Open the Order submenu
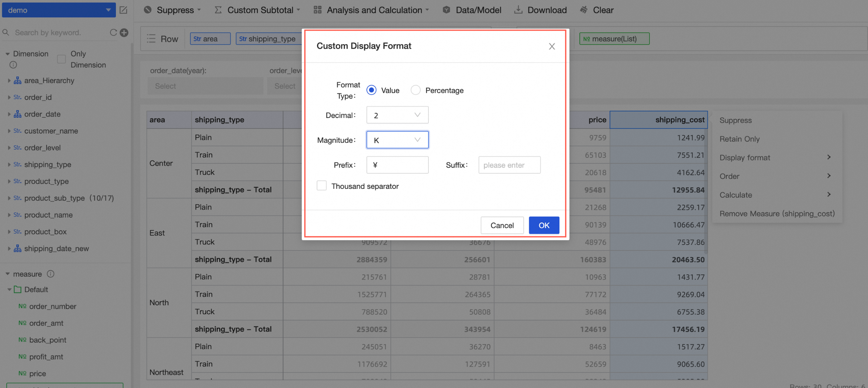This screenshot has width=868, height=388. [777, 176]
